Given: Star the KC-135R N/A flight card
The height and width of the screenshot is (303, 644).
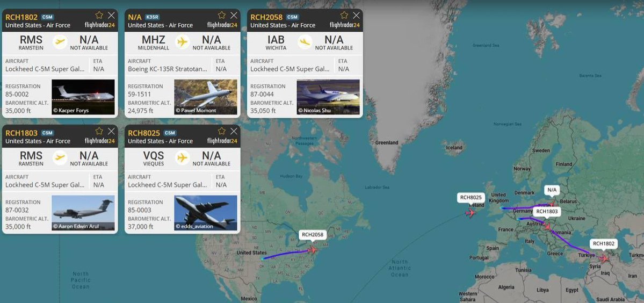Looking at the screenshot, I should tap(222, 15).
